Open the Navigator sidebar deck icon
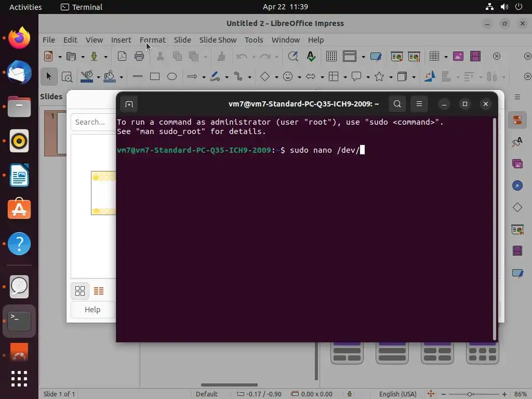Screen dimensions: 532x399 [517, 185]
